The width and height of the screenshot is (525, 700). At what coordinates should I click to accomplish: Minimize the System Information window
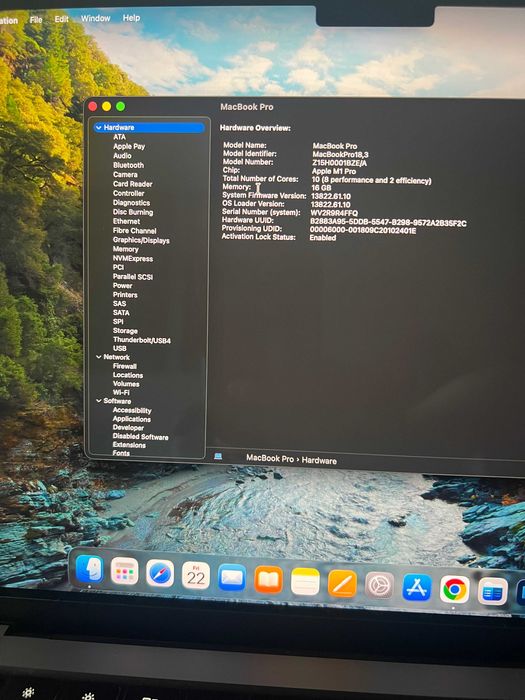tap(107, 106)
